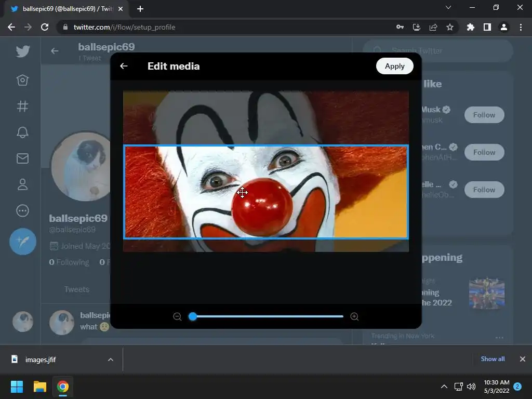Open Twitter home via bird logo
532x399 pixels.
tap(23, 51)
